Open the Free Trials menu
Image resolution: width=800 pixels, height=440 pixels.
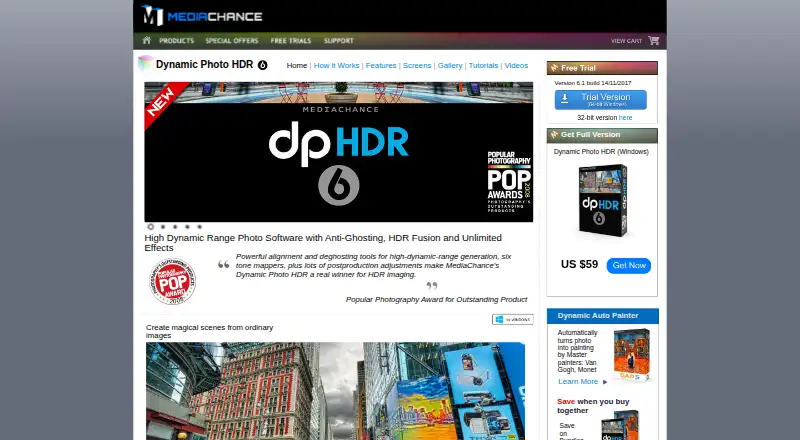291,40
